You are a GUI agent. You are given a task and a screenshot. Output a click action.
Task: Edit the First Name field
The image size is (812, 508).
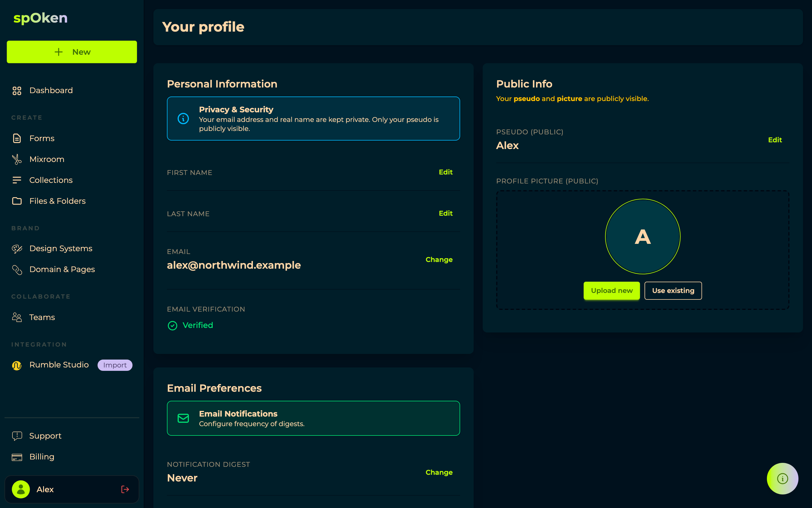pyautogui.click(x=445, y=172)
